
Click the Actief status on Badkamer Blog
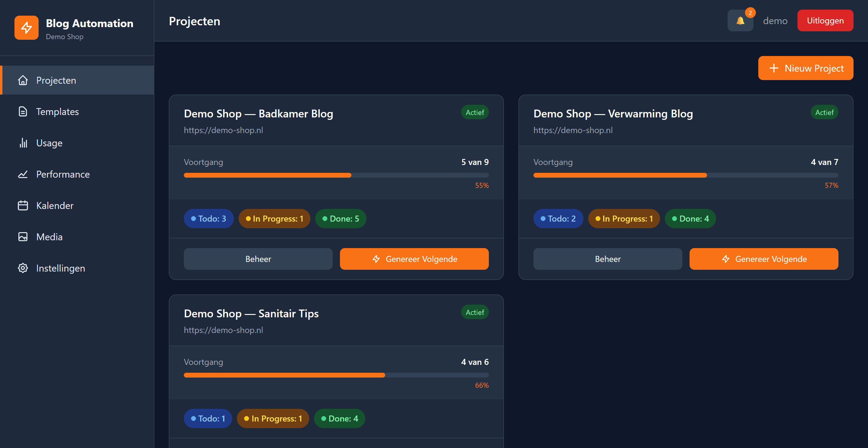tap(475, 112)
